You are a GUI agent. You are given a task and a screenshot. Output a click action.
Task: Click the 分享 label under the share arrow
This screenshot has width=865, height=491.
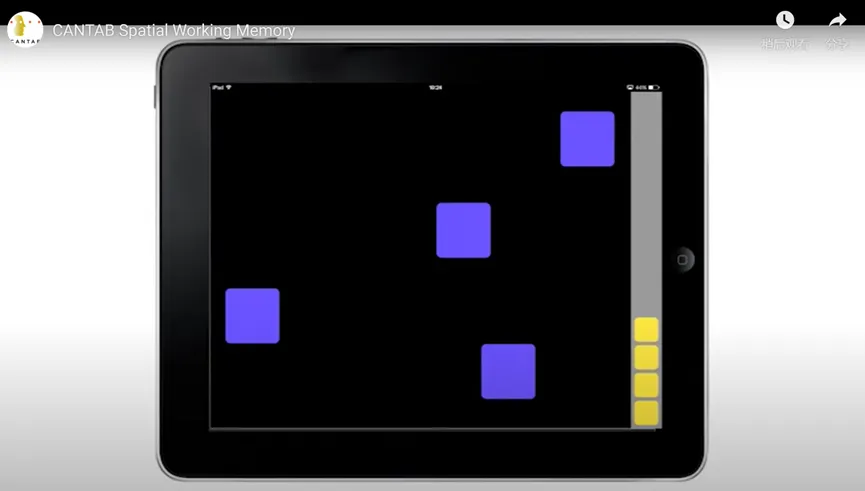tap(836, 44)
